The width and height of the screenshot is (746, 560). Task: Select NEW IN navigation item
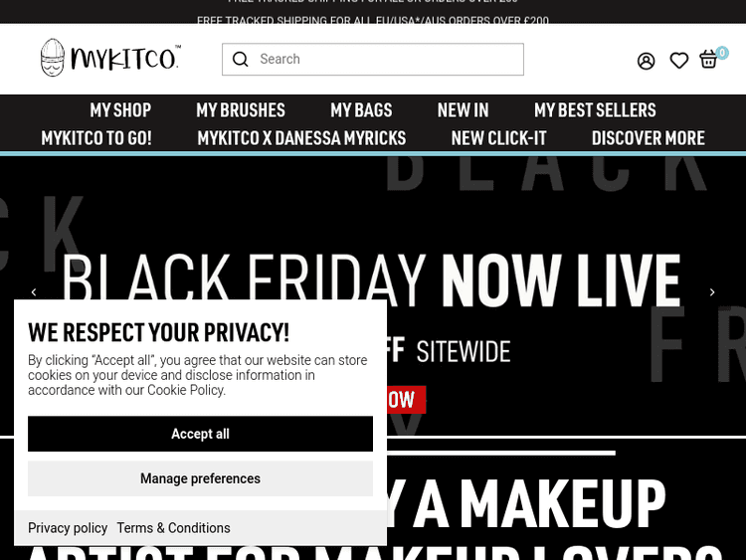click(463, 110)
